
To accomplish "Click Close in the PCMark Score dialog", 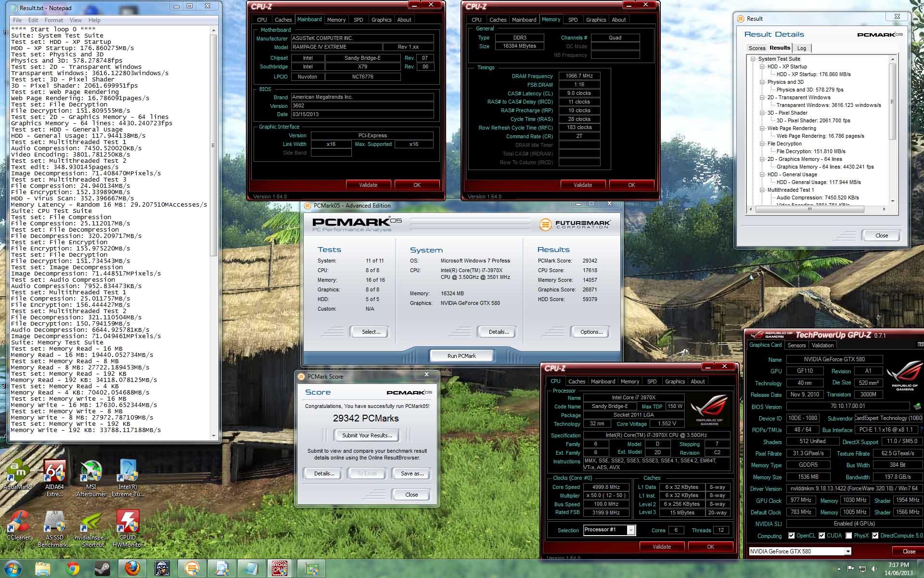I will tap(411, 495).
